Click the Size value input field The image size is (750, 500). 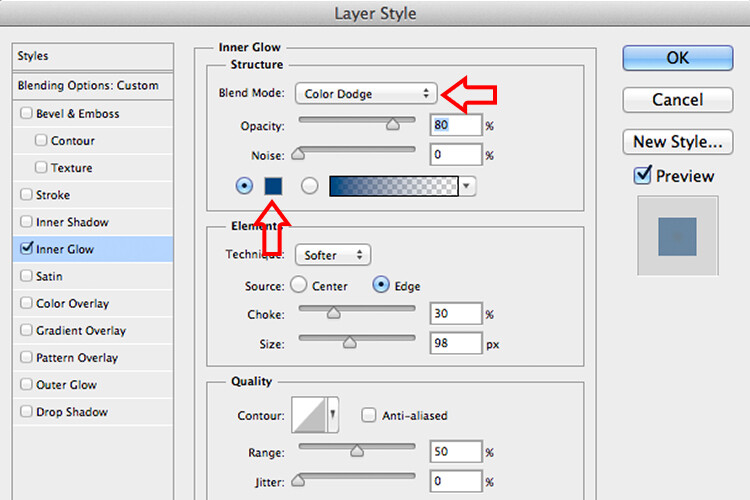pos(455,345)
